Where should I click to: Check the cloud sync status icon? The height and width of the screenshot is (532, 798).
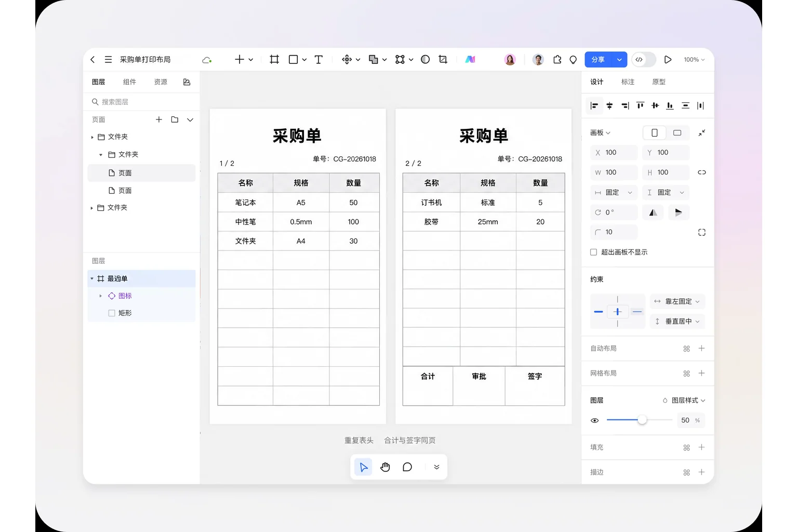207,60
